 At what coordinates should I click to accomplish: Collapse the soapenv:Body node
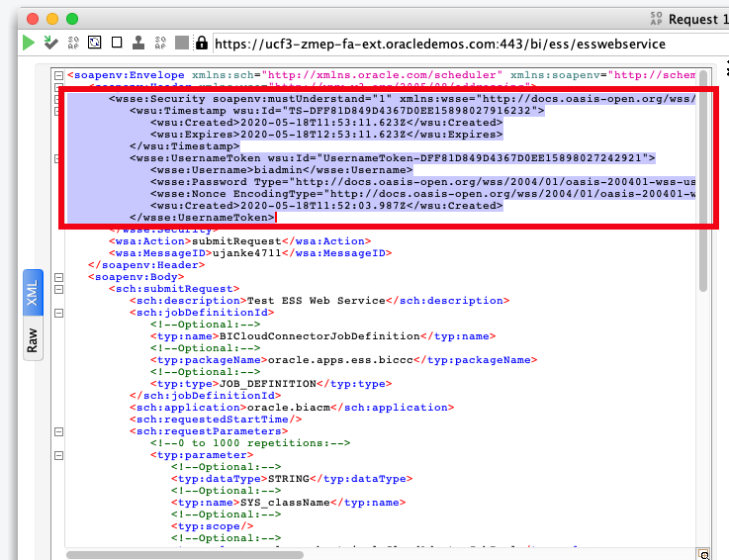[x=58, y=277]
